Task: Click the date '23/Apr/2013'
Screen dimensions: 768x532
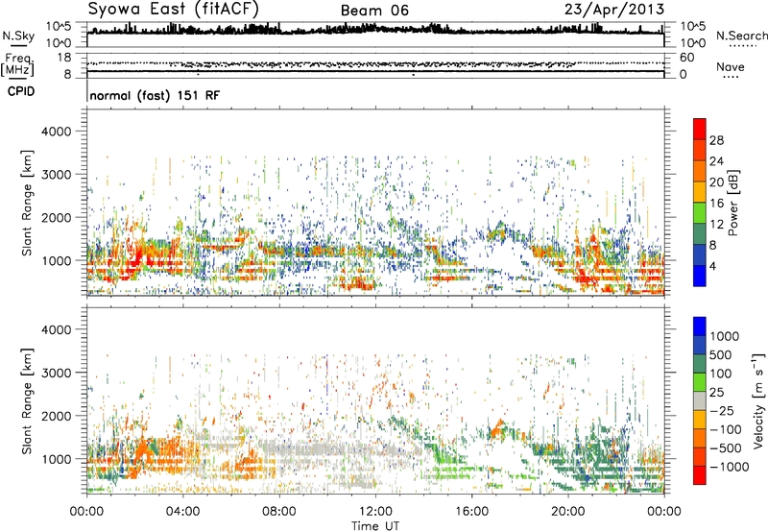Action: (x=614, y=10)
